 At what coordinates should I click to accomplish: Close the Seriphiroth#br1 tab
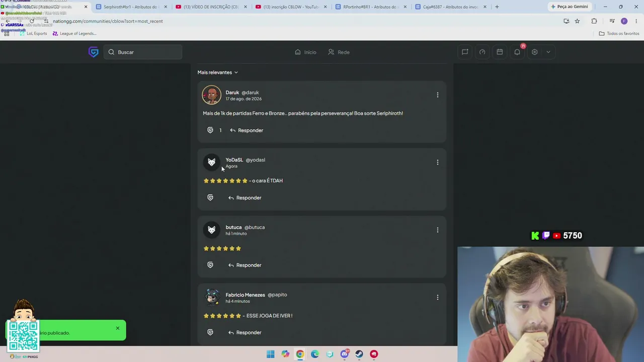[x=166, y=7]
